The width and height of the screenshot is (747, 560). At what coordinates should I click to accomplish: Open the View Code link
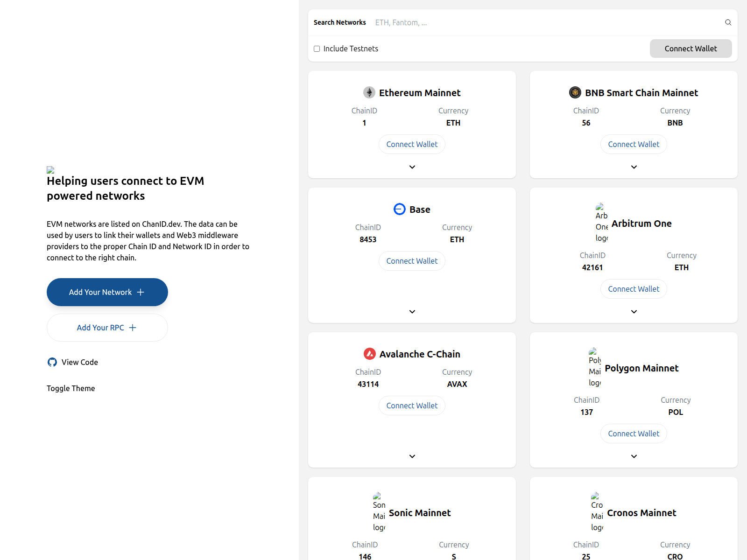tap(73, 362)
